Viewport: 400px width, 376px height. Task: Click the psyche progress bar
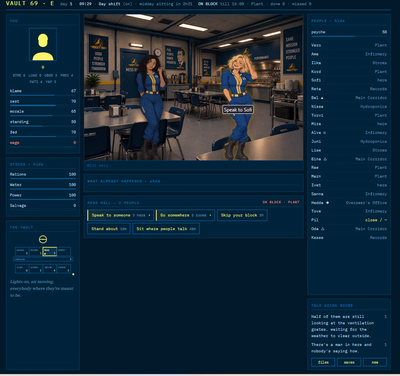(349, 36)
